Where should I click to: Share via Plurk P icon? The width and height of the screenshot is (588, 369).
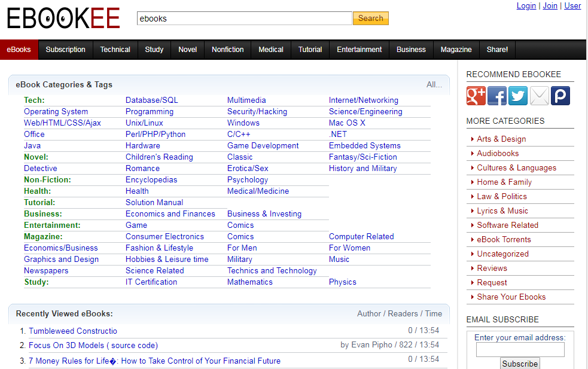560,95
